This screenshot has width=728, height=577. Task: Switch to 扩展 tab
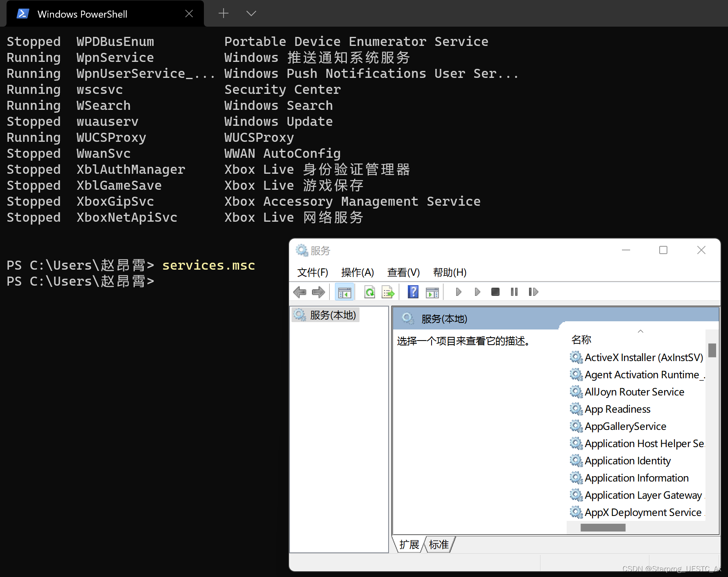tap(409, 545)
